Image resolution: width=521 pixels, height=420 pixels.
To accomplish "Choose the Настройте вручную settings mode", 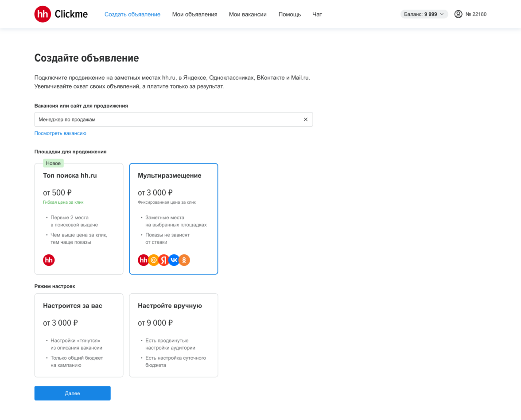I will (x=174, y=335).
